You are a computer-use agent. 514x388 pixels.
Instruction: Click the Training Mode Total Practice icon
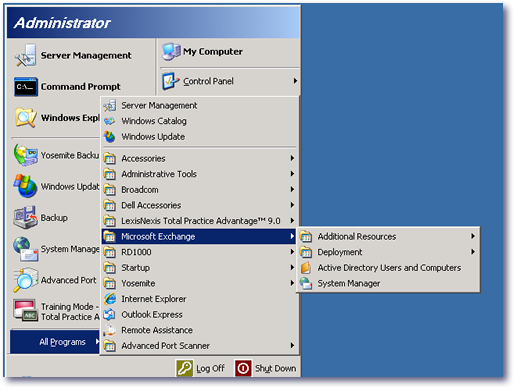25,311
